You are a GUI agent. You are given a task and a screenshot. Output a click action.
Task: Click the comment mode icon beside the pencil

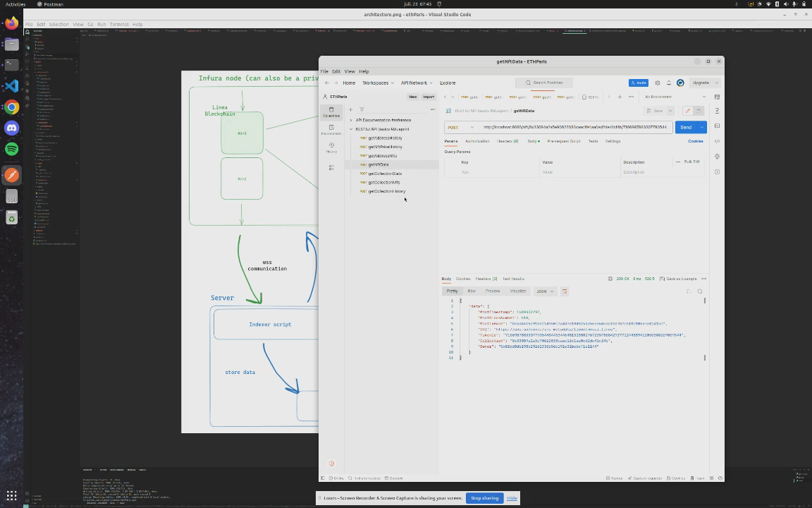[x=699, y=111]
